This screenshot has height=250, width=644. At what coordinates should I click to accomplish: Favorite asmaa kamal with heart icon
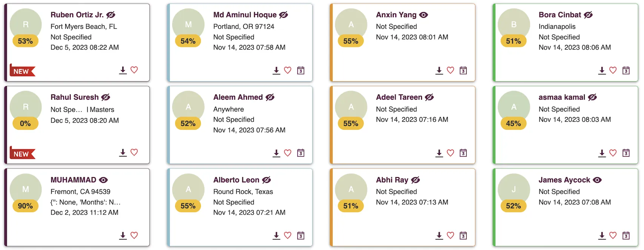[x=613, y=153]
